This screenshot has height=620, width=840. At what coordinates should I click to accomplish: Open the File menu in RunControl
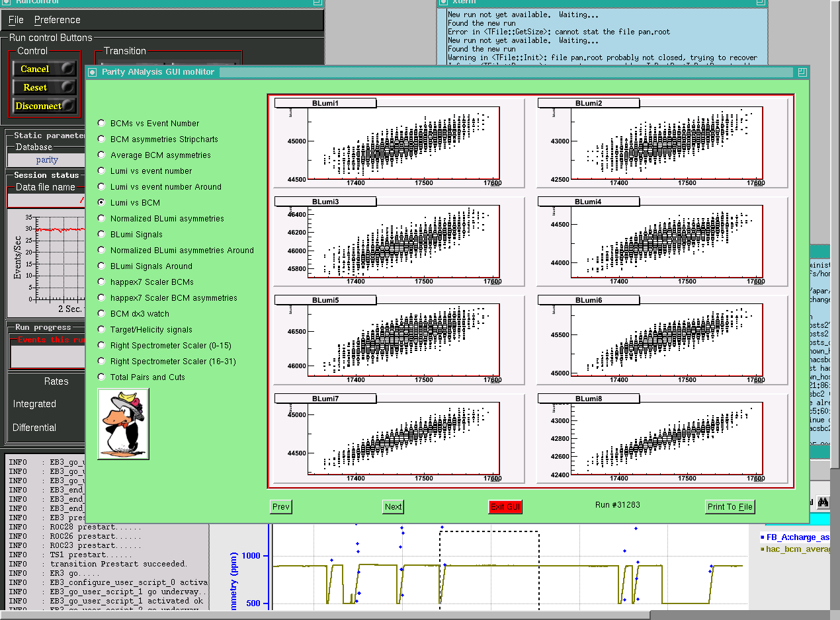tap(16, 20)
